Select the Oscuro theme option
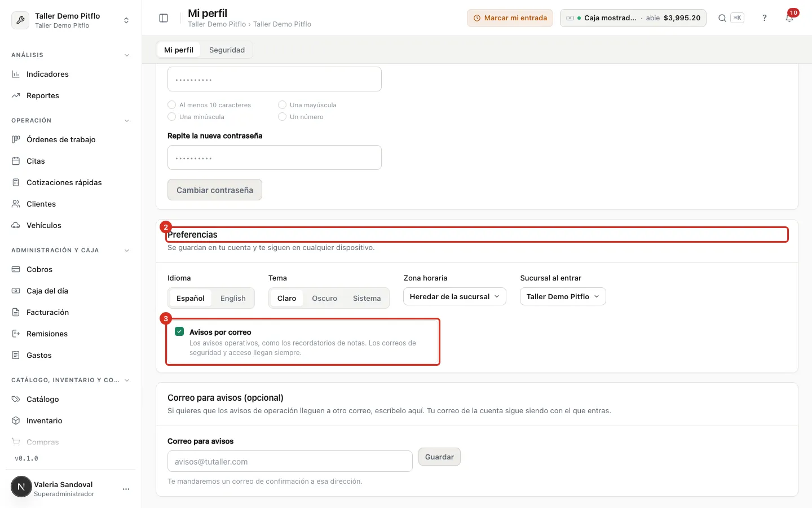The image size is (812, 508). point(324,298)
